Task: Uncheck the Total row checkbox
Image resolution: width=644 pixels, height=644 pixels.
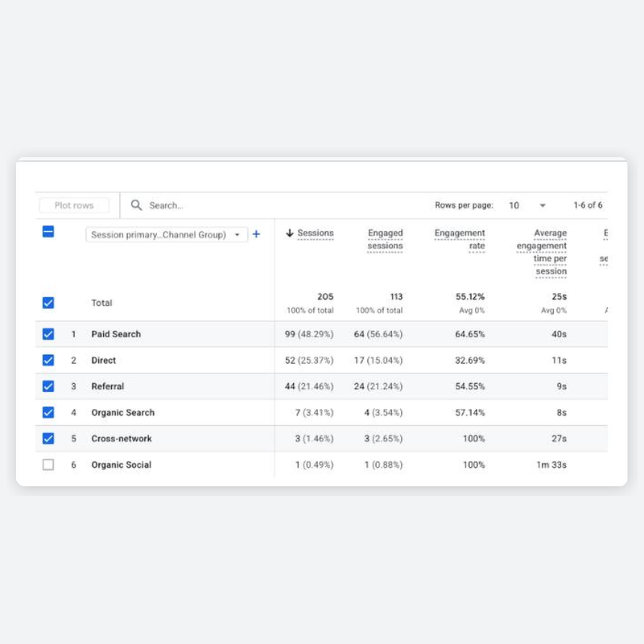Action: pyautogui.click(x=48, y=303)
